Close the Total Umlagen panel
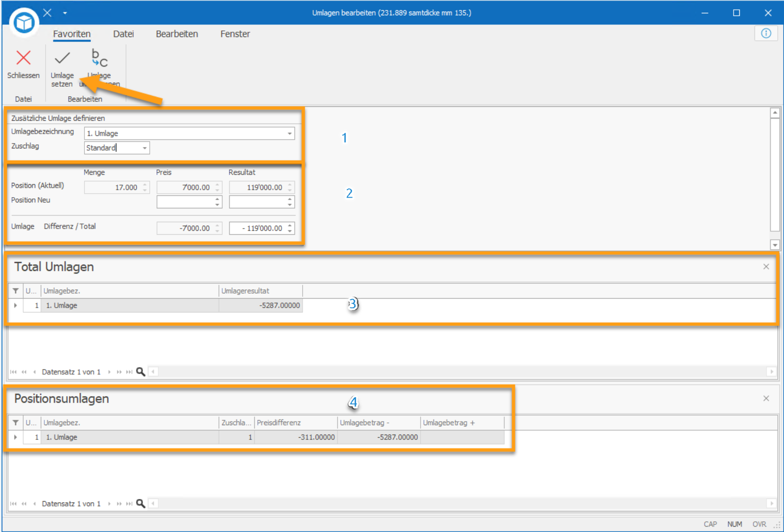Image resolution: width=784 pixels, height=532 pixels. [766, 267]
